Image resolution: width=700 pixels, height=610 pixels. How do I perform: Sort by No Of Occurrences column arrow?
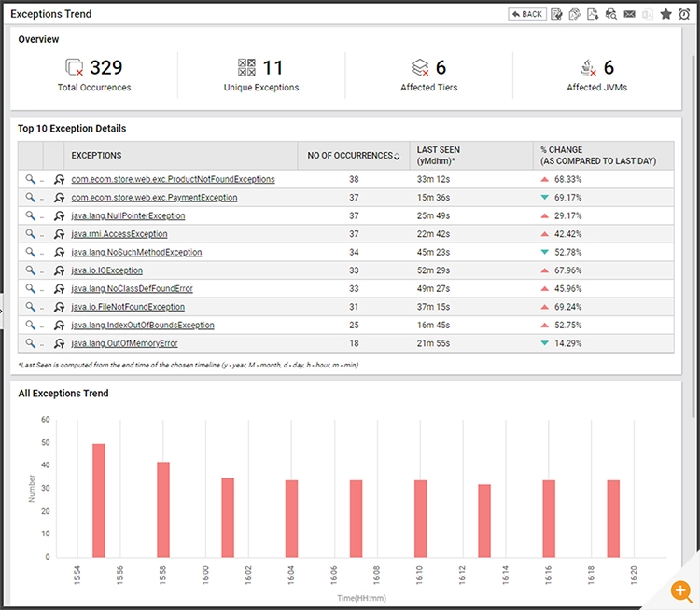pos(397,156)
